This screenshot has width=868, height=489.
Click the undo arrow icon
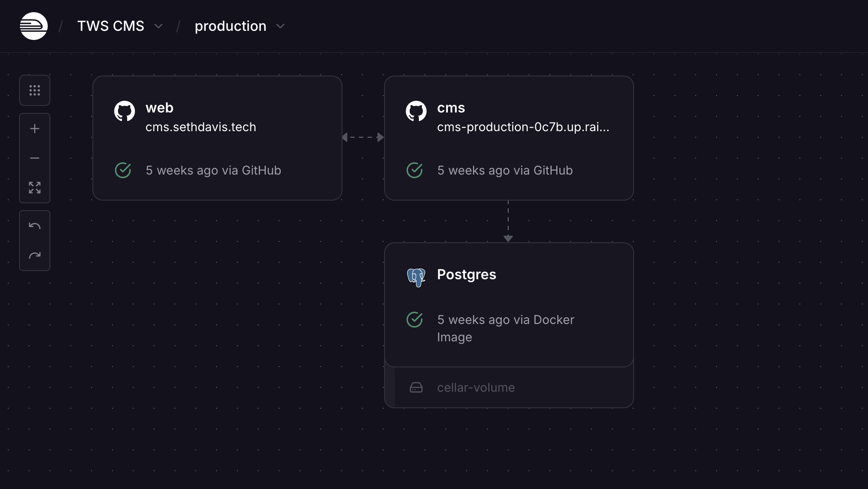(x=35, y=226)
